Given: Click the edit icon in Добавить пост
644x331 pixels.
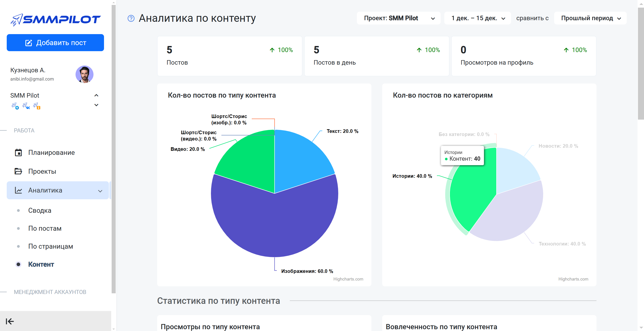Looking at the screenshot, I should (29, 43).
